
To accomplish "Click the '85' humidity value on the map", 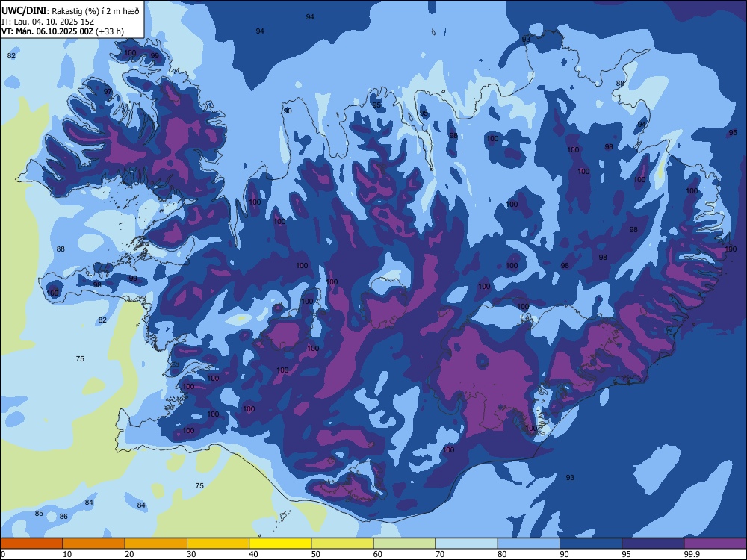I will pos(39,514).
